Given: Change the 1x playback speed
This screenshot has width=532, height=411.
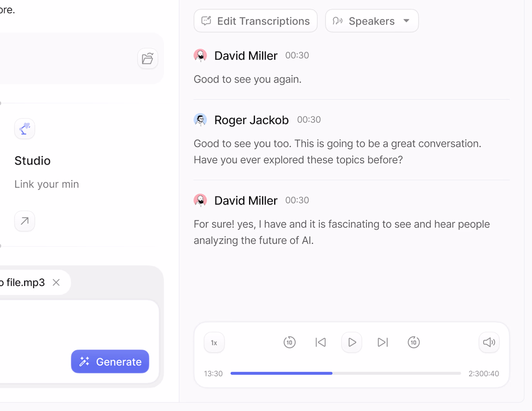Looking at the screenshot, I should pos(214,342).
